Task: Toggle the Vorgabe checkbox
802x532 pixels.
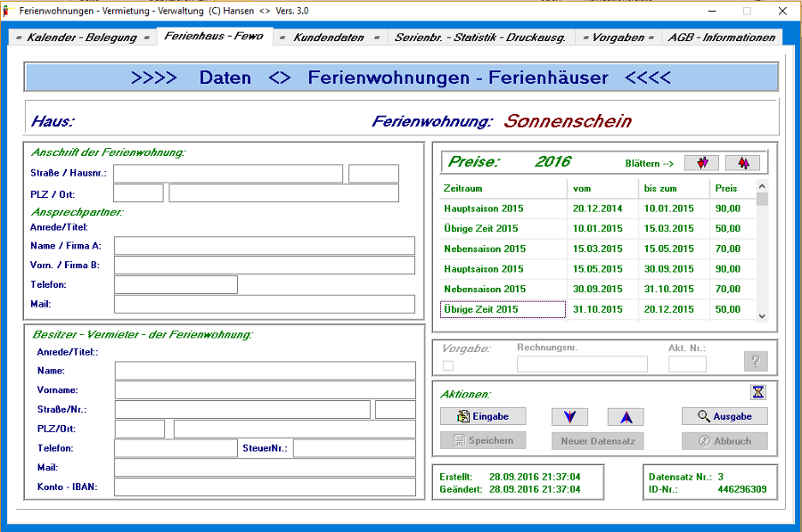Action: [x=448, y=364]
